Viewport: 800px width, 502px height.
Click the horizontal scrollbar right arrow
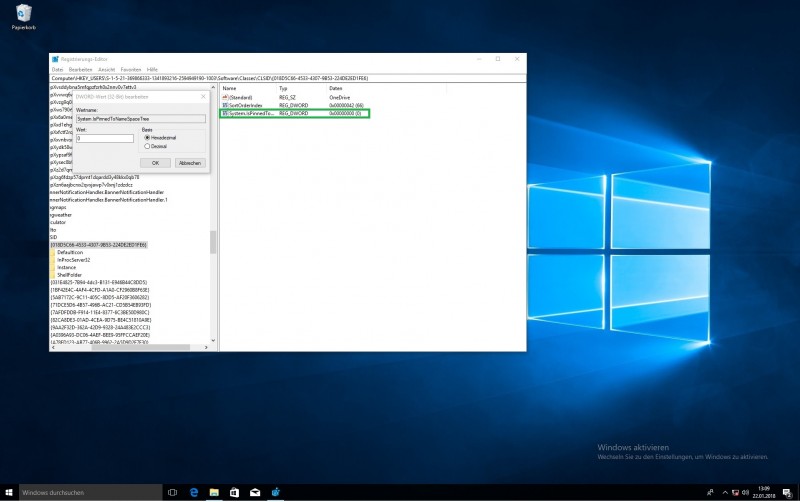point(206,347)
